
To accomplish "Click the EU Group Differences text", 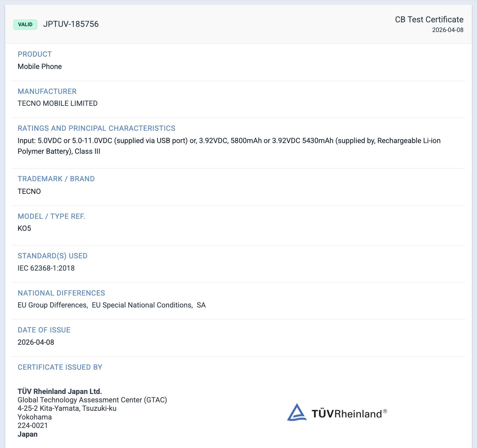I will coord(52,305).
